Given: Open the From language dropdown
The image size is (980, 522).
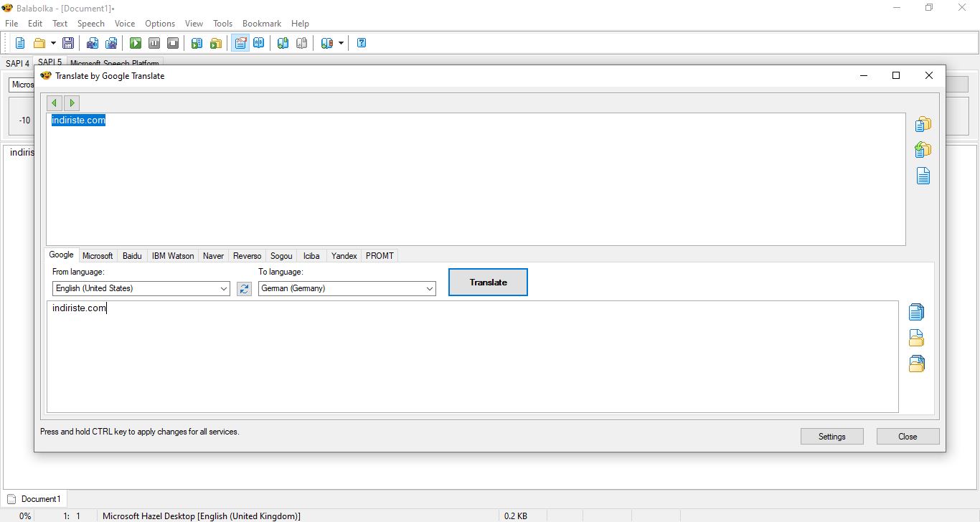Looking at the screenshot, I should 141,288.
